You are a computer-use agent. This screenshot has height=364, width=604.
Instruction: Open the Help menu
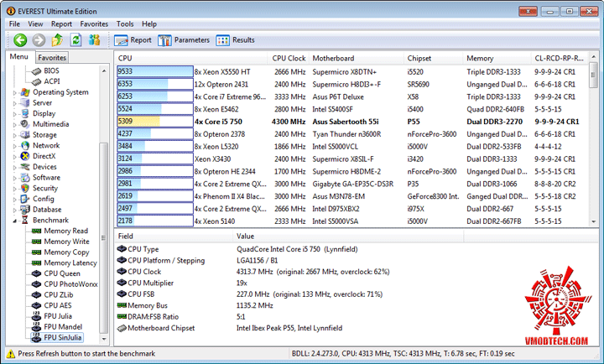pyautogui.click(x=149, y=23)
